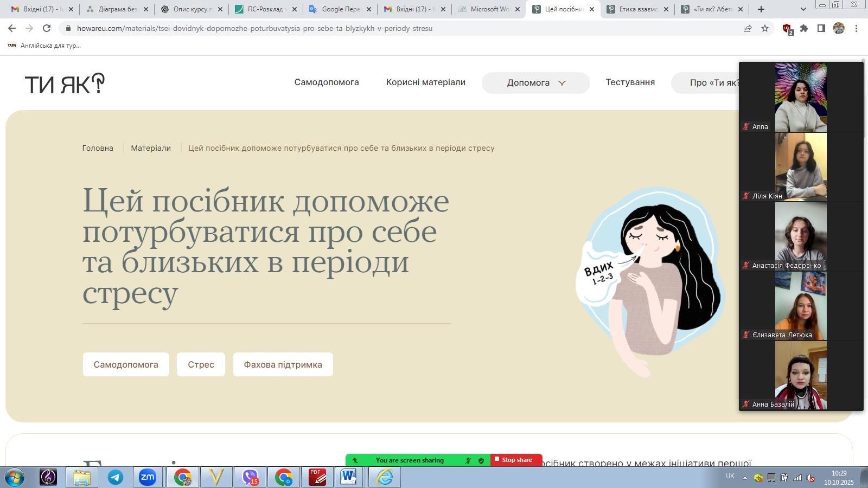The image size is (868, 488).
Task: Open the Самодопомога navigation menu item
Action: point(327,82)
